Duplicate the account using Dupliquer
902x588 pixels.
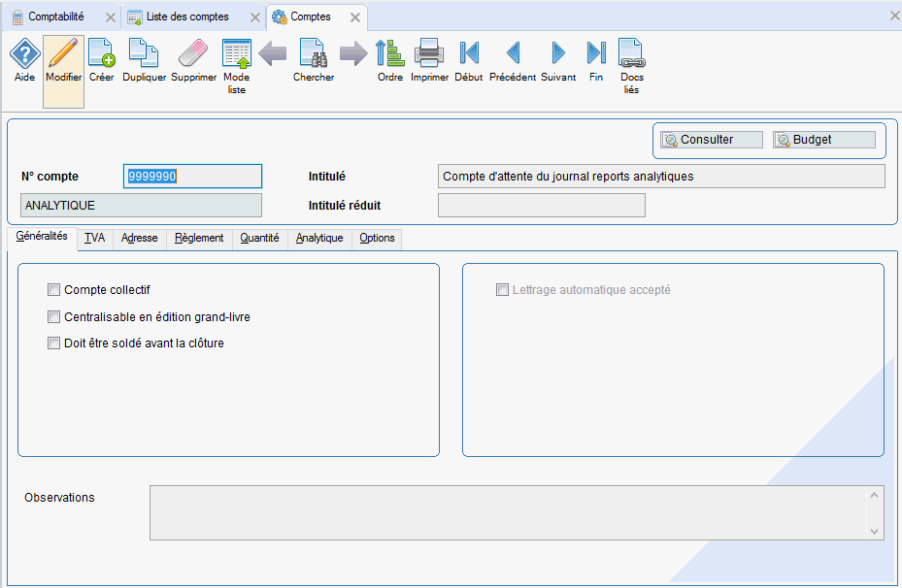pyautogui.click(x=144, y=55)
